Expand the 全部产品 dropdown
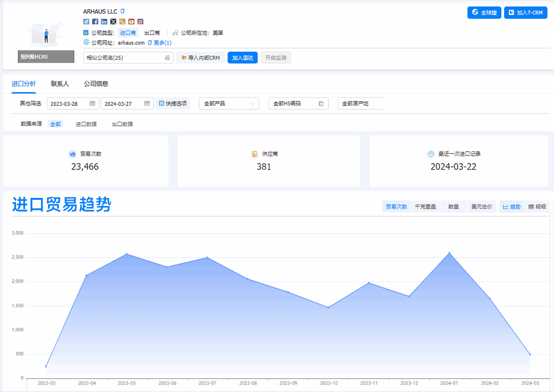 pyautogui.click(x=228, y=103)
